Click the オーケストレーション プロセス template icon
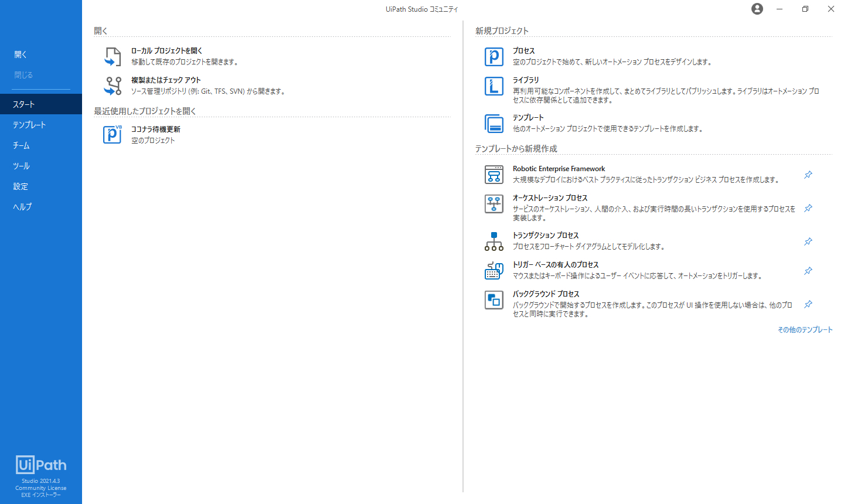 [x=494, y=204]
